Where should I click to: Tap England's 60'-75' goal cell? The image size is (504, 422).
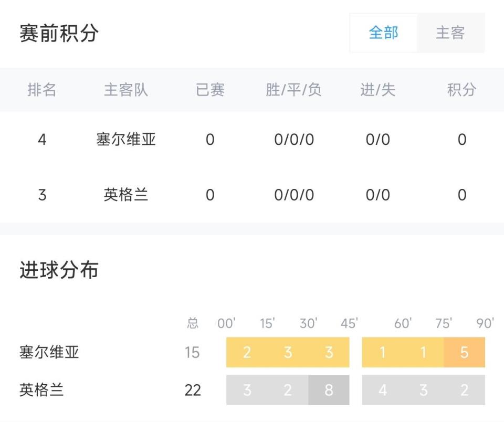pos(423,391)
